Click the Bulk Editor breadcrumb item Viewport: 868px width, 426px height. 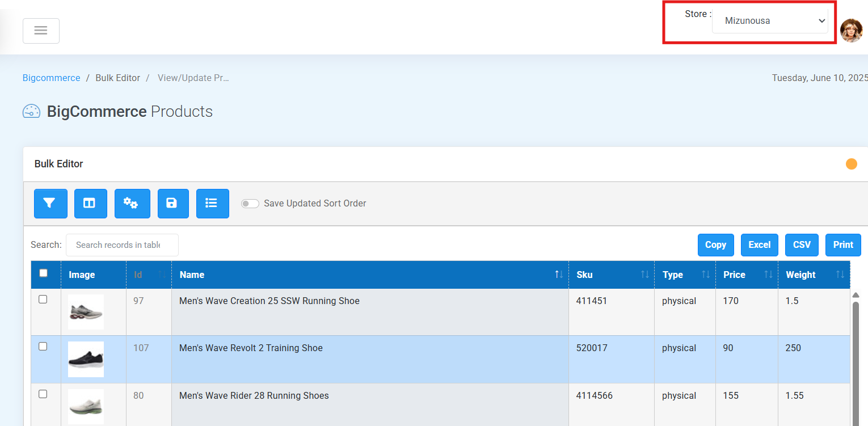click(118, 78)
